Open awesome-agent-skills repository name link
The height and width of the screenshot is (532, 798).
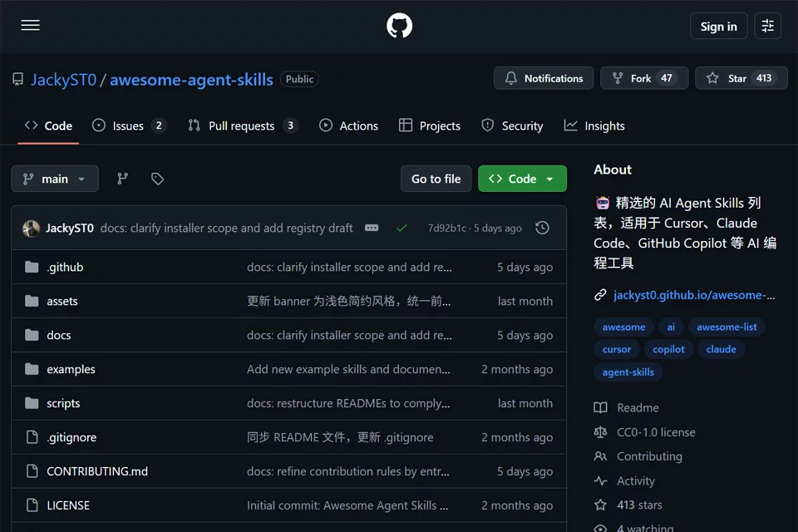(191, 80)
